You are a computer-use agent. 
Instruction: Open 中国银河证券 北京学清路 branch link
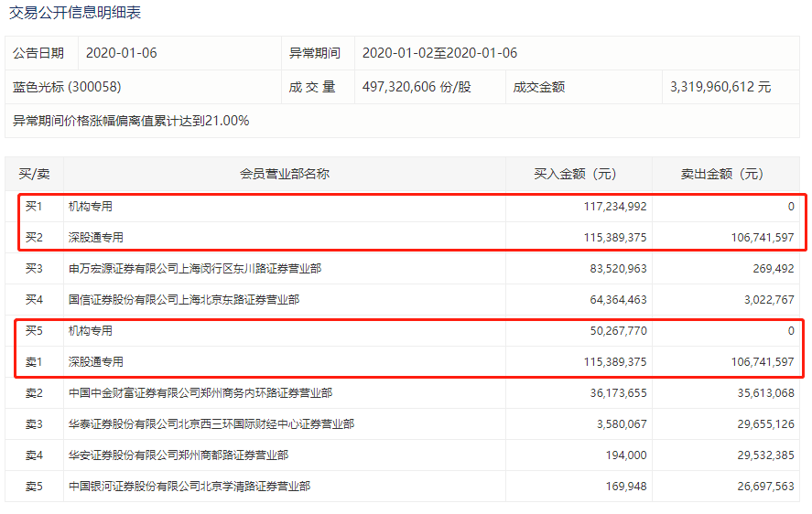189,487
